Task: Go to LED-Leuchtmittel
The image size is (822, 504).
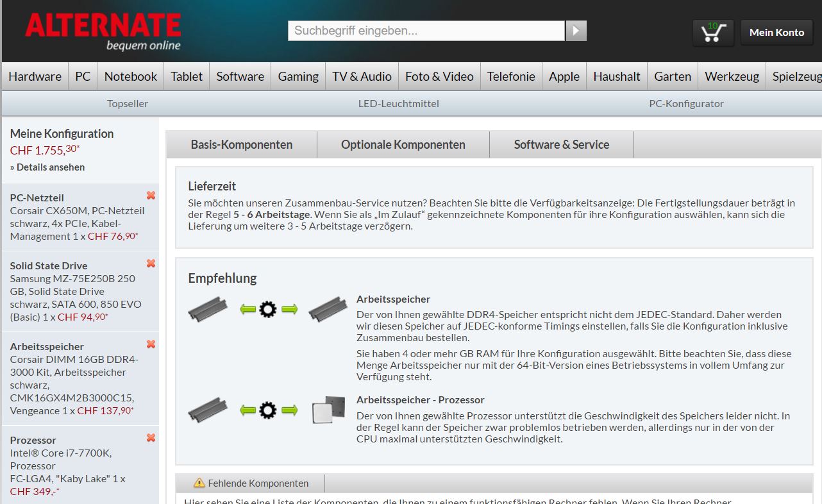Action: pos(399,103)
